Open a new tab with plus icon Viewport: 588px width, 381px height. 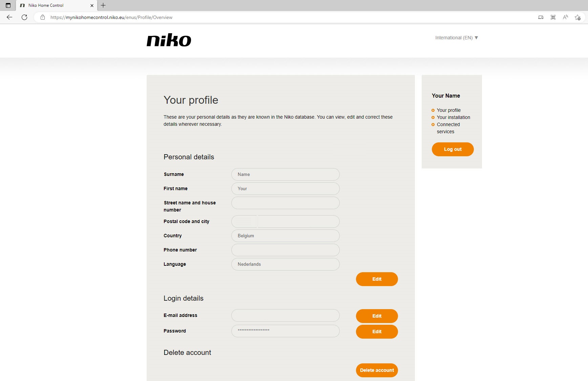pyautogui.click(x=103, y=5)
